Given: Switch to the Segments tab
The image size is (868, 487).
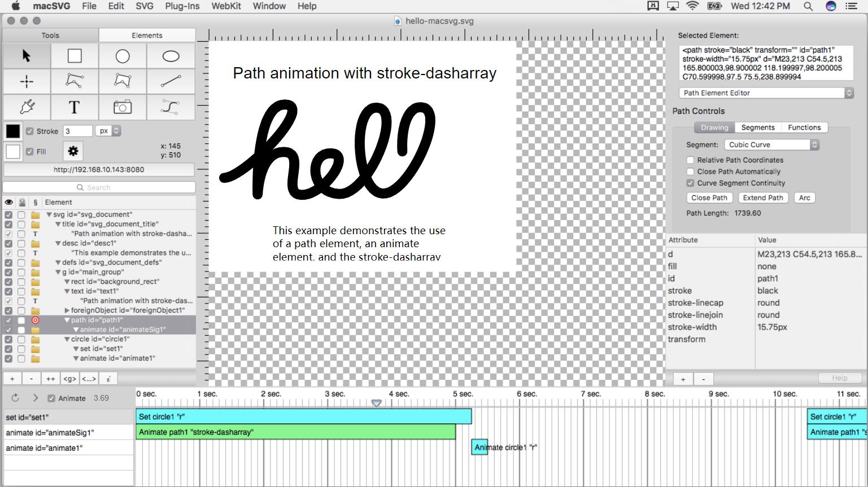Looking at the screenshot, I should 758,128.
